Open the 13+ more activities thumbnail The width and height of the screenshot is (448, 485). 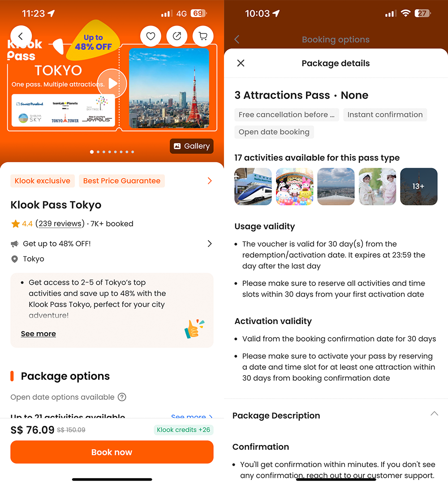coord(418,186)
